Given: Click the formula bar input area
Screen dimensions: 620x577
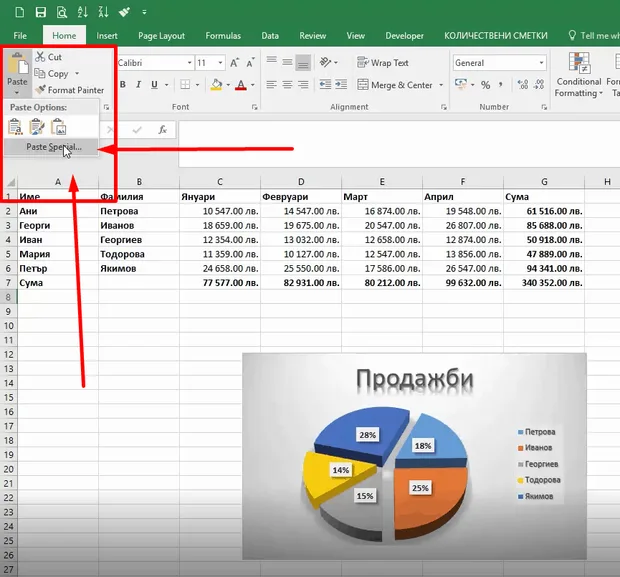Looking at the screenshot, I should pos(399,144).
